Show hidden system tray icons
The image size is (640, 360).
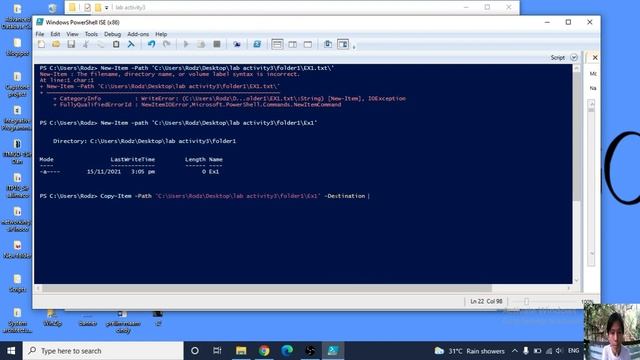pyautogui.click(x=515, y=351)
